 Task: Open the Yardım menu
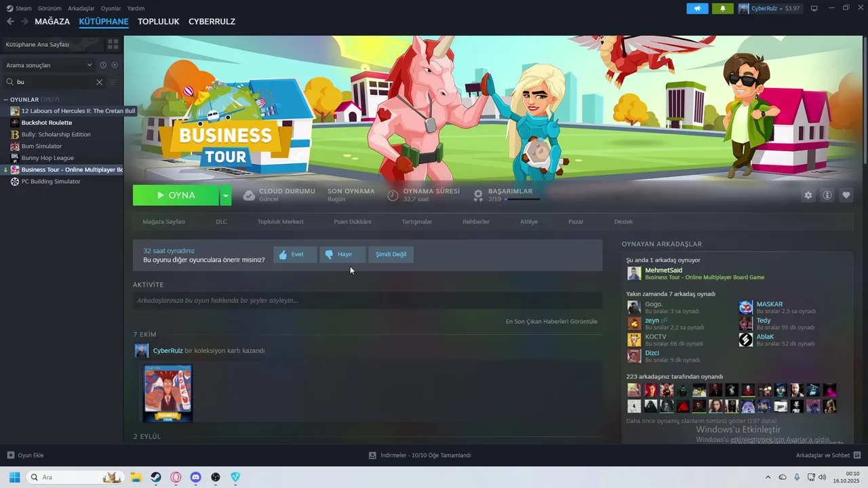click(136, 8)
